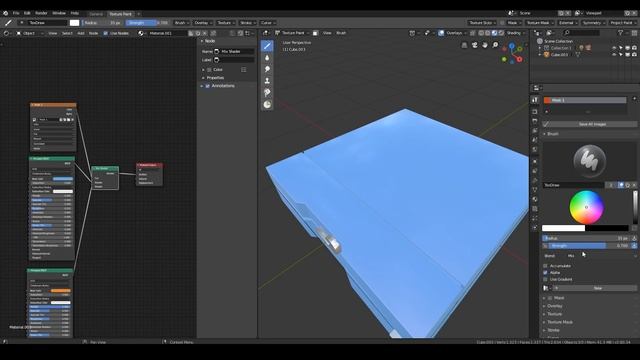The image size is (640, 360).
Task: Adjust the Radius slider in properties panel
Action: (x=586, y=238)
